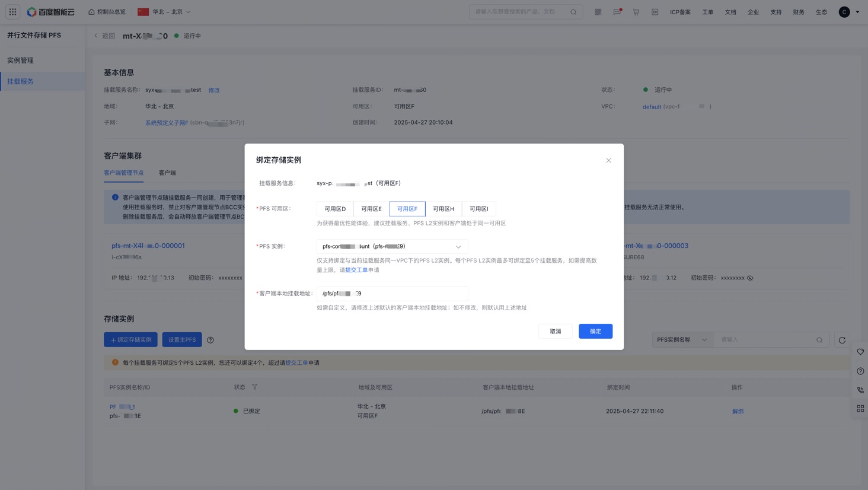Expand the PFS实例名称 filter dropdown
Screen dimensions: 868x490
coord(682,340)
